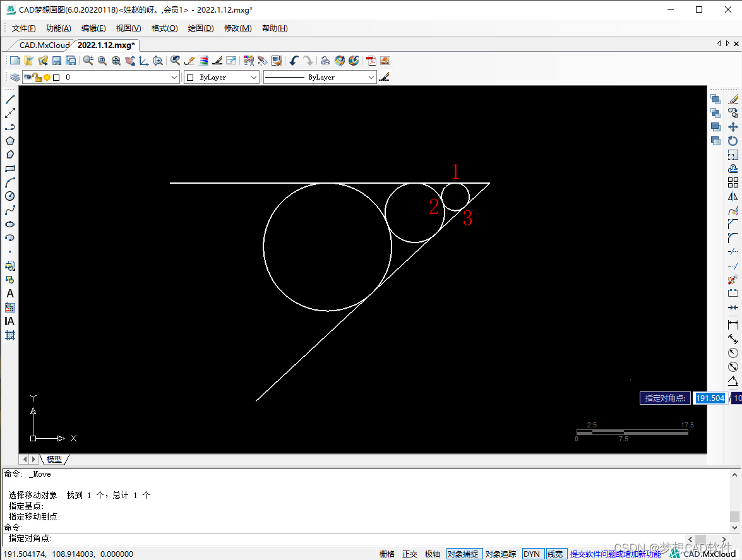Select the Ellipse drawing tool
This screenshot has width=742, height=560.
click(10, 224)
